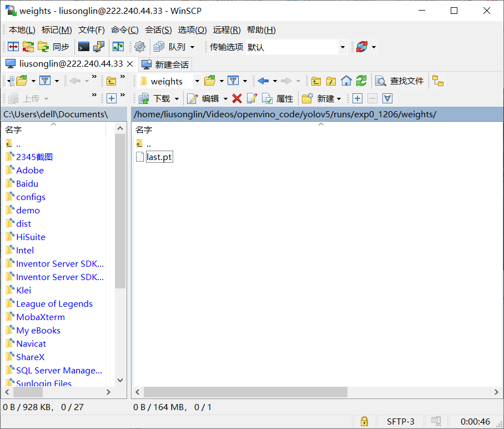Viewport: 504px width, 429px height.
Task: Select the Navicat folder in local panel
Action: [x=31, y=344]
